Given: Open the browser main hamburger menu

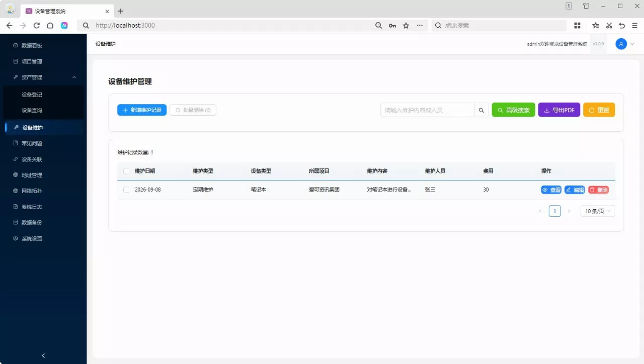Looking at the screenshot, I should [x=635, y=26].
